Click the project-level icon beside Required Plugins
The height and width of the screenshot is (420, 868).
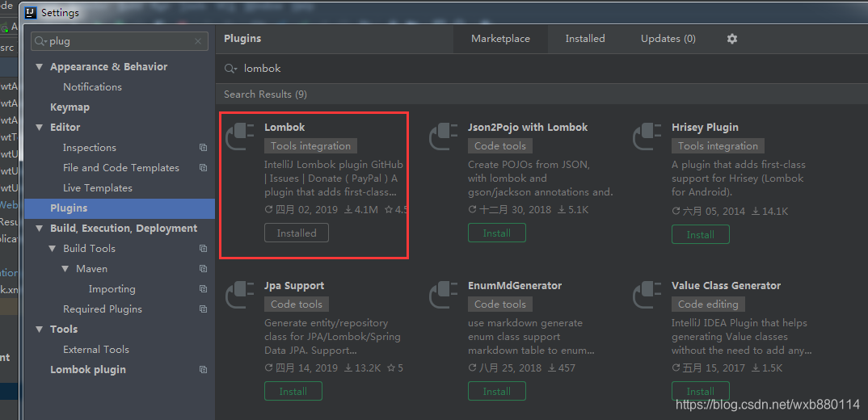203,309
